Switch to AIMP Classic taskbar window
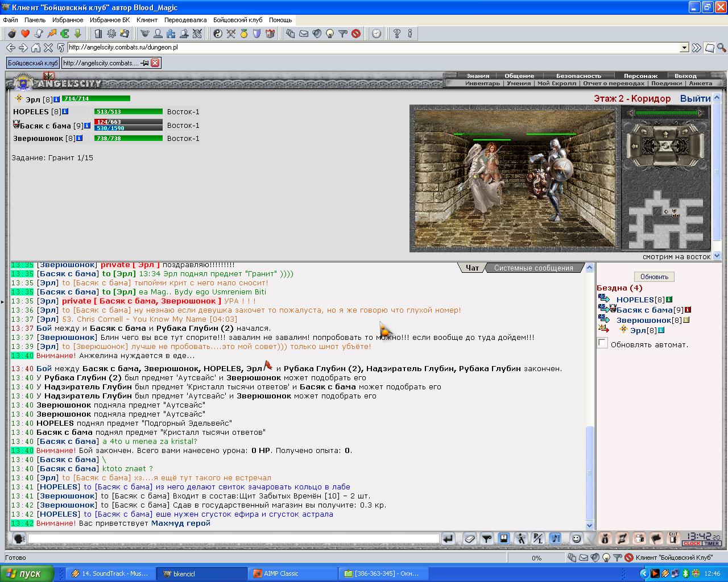 [x=293, y=573]
